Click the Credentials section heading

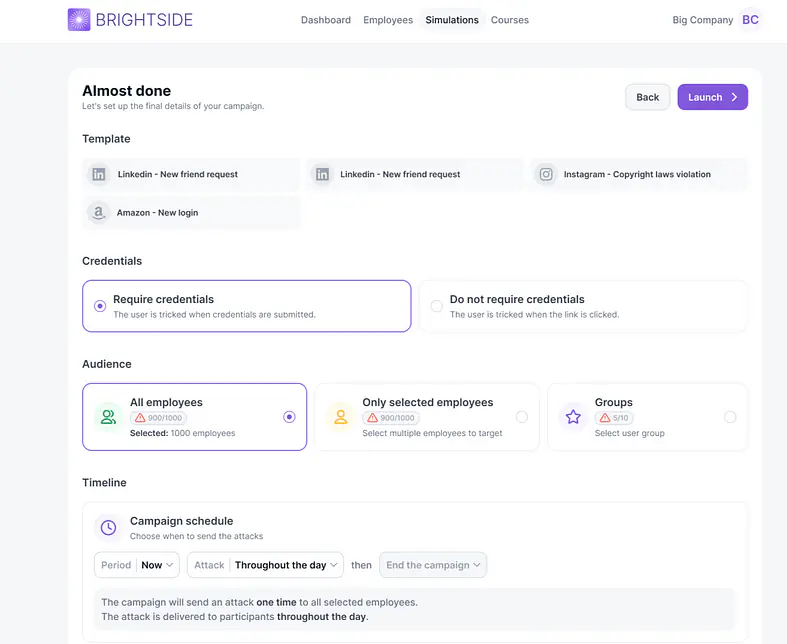click(112, 261)
